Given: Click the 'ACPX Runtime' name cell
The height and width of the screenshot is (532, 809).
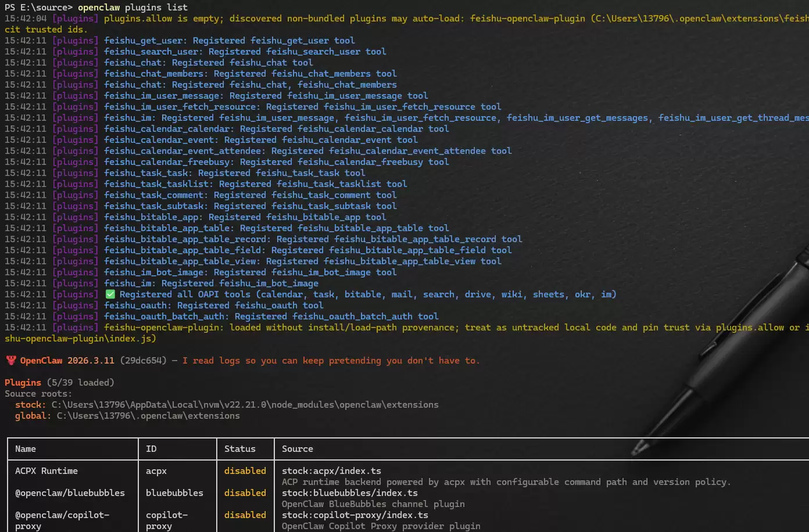Looking at the screenshot, I should (46, 471).
